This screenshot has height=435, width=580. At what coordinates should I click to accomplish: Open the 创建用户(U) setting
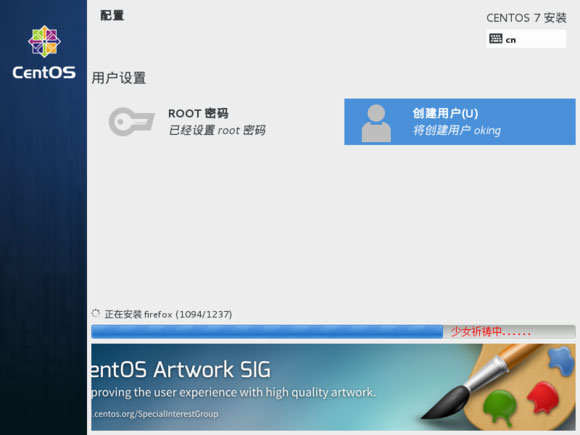coord(460,122)
